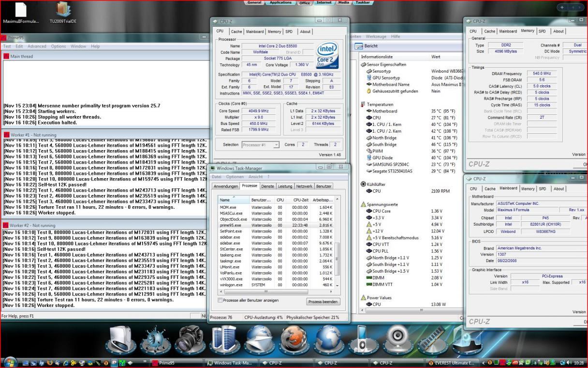
Task: Open Advanced menu in Prime95
Action: click(x=37, y=46)
